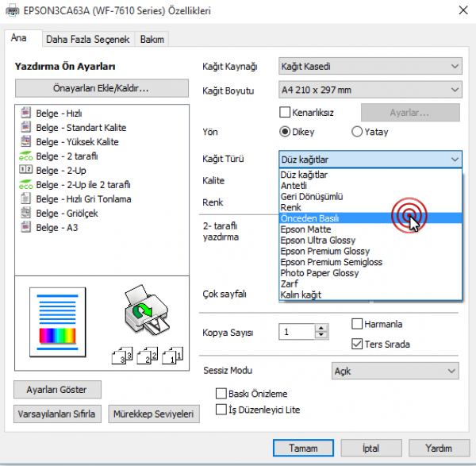Switch to the Ana tab
This screenshot has height=466, width=476.
coord(23,38)
